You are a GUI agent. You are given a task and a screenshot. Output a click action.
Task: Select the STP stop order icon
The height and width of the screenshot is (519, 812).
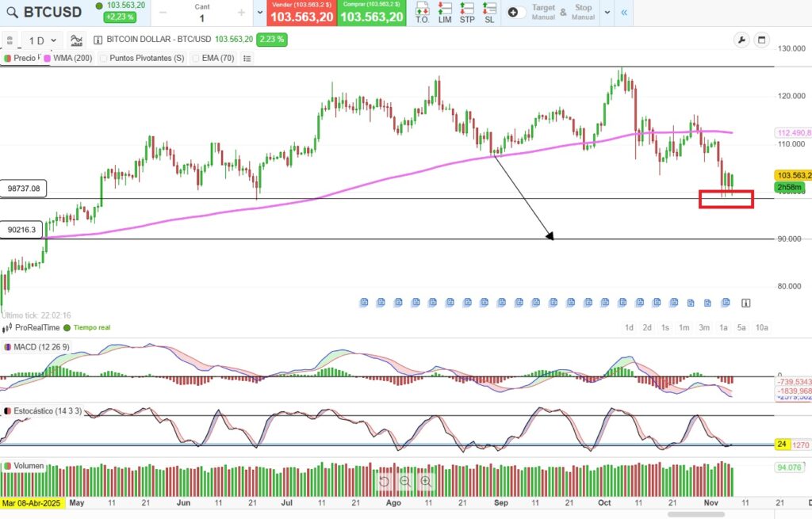[x=467, y=14]
